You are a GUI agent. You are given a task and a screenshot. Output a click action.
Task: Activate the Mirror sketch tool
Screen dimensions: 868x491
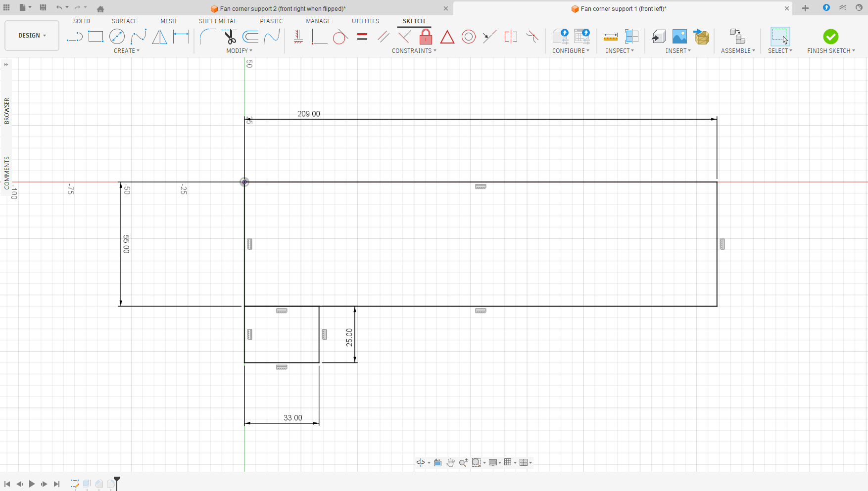(x=159, y=37)
